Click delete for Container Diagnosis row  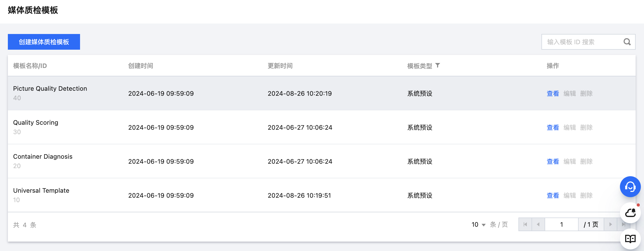(x=586, y=162)
